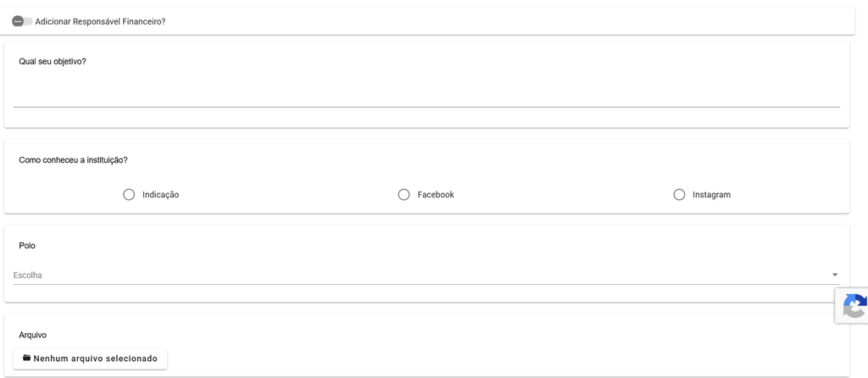Screen dimensions: 868x378
Task: Click the 'Qual seu objetivo?' question label
Action: coord(53,61)
